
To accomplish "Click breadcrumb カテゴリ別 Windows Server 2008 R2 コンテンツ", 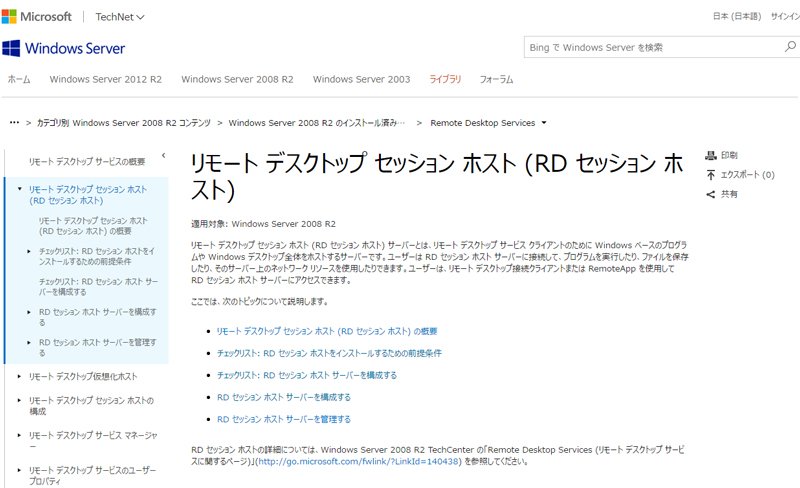I will click(123, 123).
